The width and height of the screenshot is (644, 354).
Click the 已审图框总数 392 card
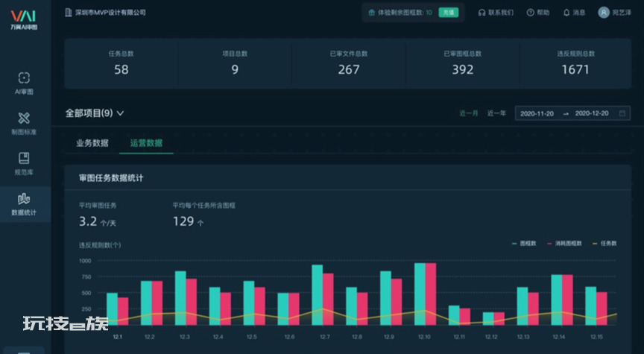tap(462, 63)
